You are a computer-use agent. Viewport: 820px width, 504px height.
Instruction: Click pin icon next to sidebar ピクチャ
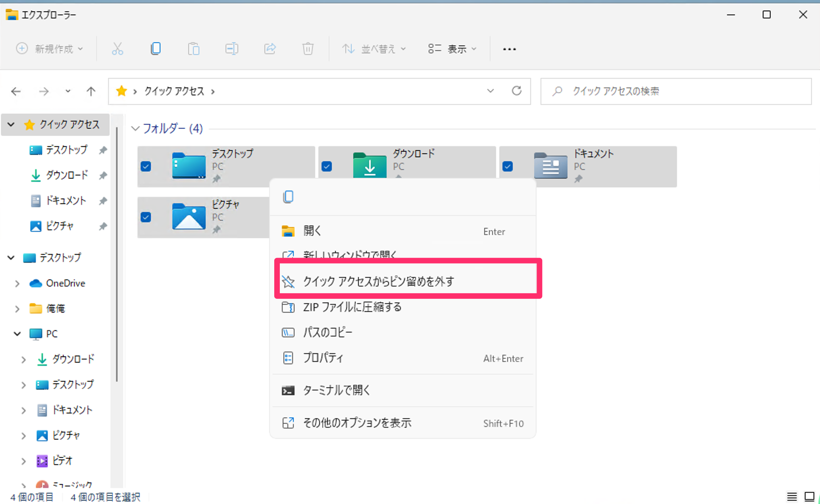[103, 226]
